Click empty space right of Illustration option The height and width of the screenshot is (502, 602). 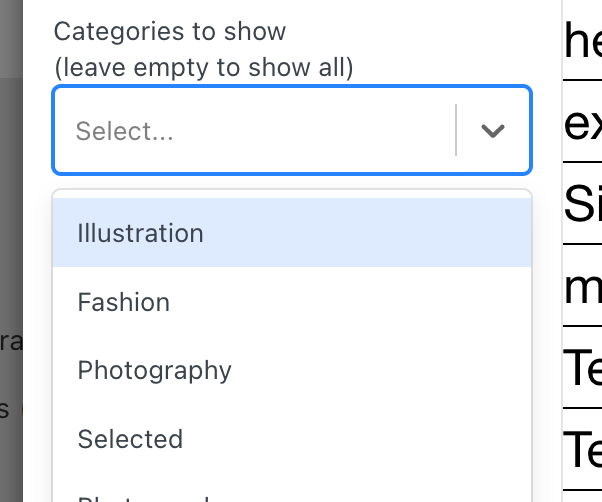click(400, 233)
